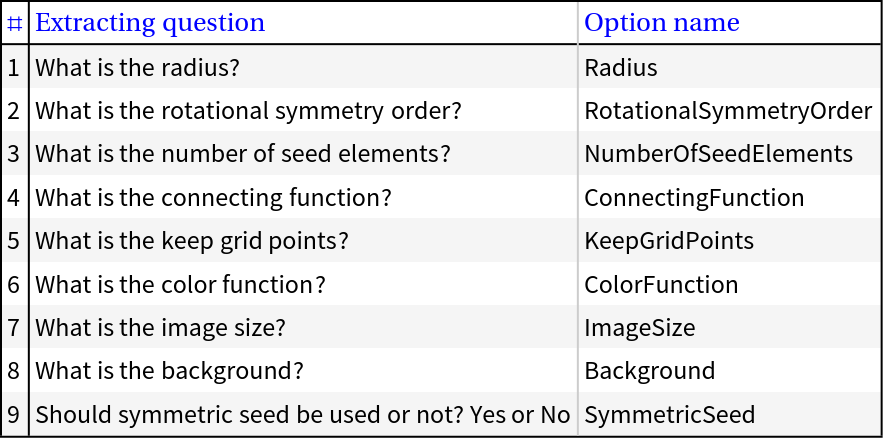Screen dimensions: 884x438
Task: Click the number of seed elements question
Action: (x=243, y=154)
